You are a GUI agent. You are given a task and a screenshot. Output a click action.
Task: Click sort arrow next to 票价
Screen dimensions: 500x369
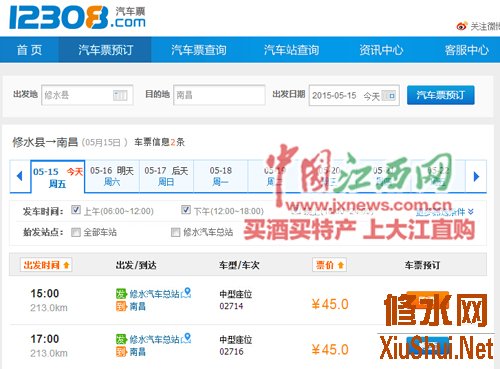click(x=341, y=265)
